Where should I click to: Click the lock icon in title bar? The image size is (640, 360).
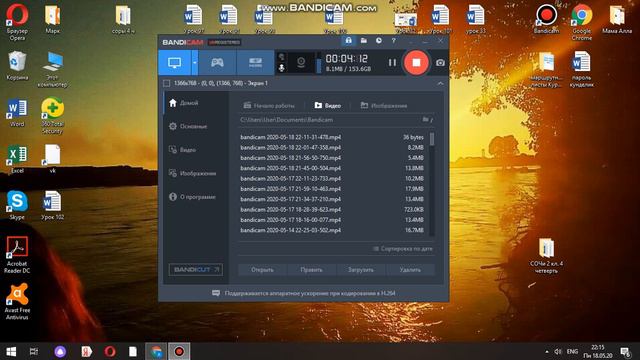(348, 40)
